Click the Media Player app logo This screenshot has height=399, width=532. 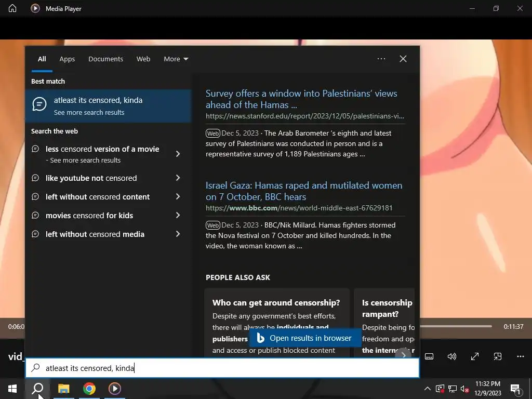coord(35,8)
